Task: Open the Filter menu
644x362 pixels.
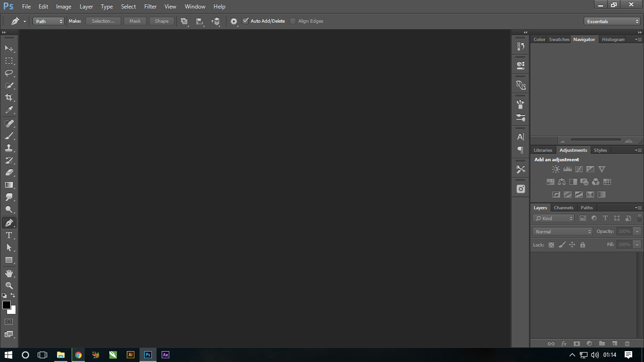Action: (150, 7)
